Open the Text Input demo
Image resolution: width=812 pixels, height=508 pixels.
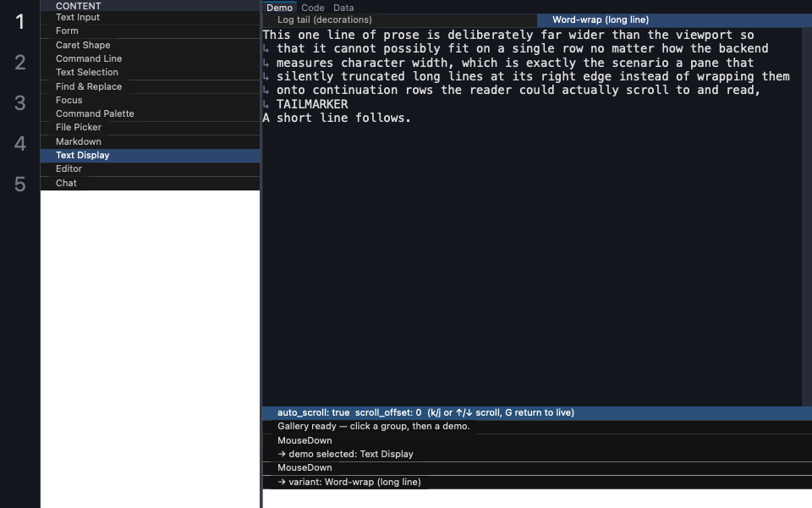(151, 18)
